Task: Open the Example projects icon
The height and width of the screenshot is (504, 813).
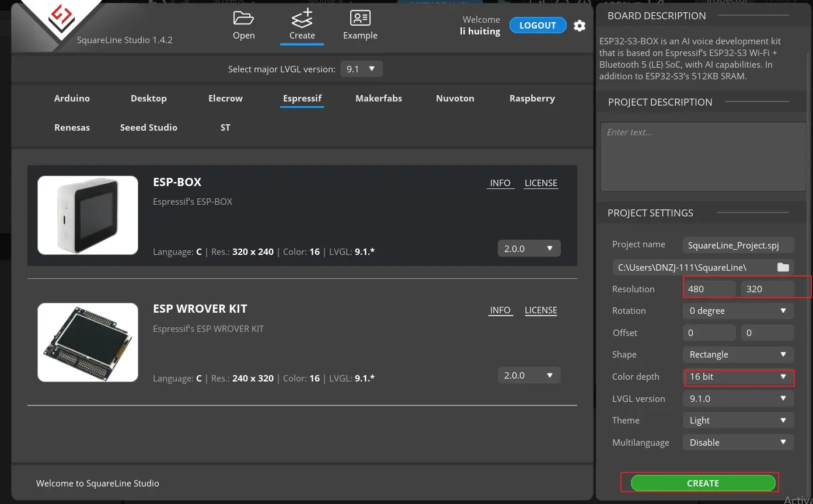Action: tap(360, 19)
